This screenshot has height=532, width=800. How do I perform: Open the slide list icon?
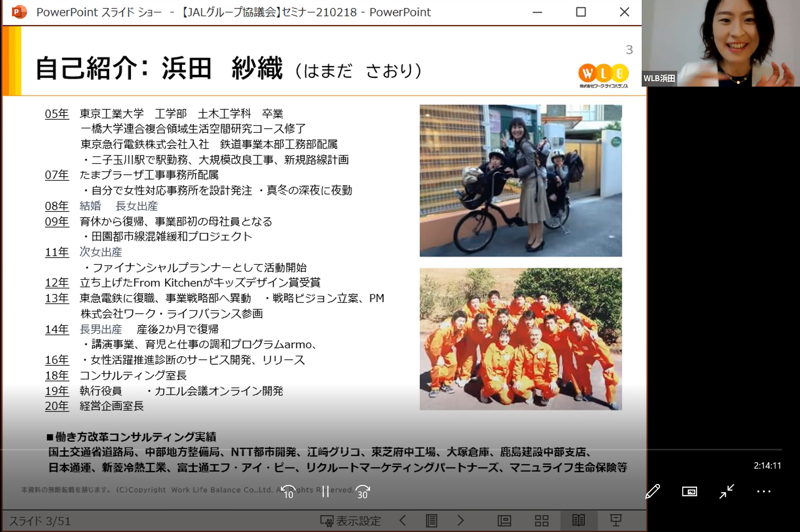point(431,520)
